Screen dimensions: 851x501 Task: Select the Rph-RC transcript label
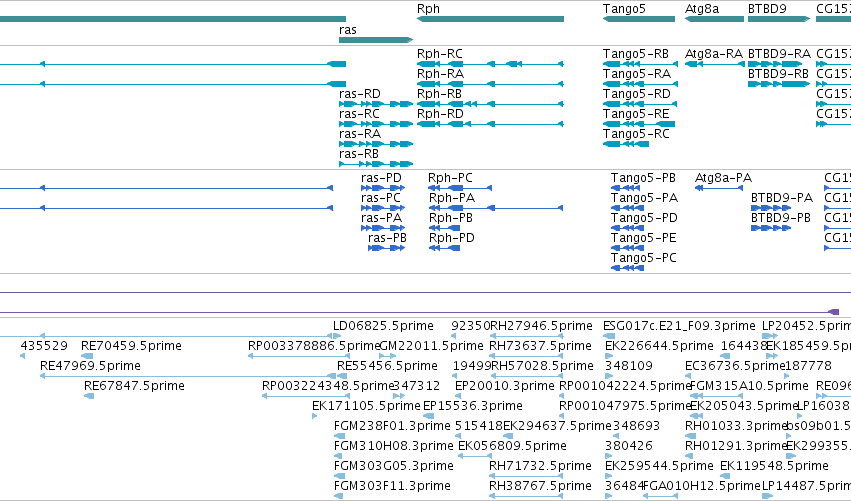pos(440,54)
